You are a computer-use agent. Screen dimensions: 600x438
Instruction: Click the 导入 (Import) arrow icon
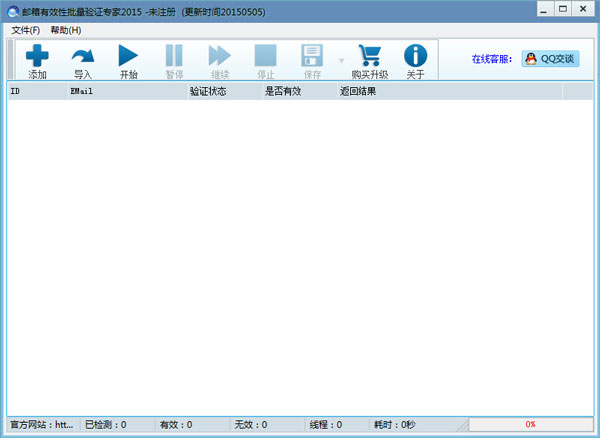83,56
